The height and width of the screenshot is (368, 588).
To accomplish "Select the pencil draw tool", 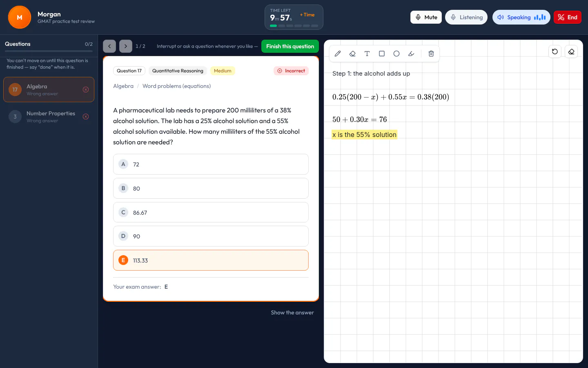I will click(338, 54).
